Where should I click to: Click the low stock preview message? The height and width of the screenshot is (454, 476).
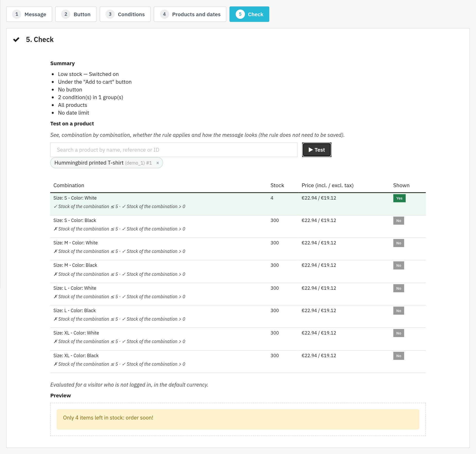tap(238, 419)
